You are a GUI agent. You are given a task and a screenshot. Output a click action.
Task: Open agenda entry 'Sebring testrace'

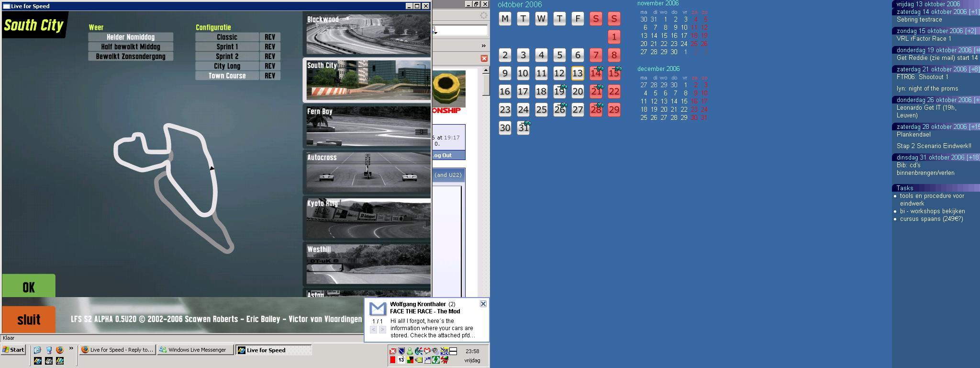pos(919,20)
